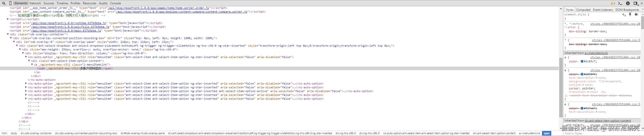
Task: Click the diamond icon in element.style row
Action: tap(636, 14)
